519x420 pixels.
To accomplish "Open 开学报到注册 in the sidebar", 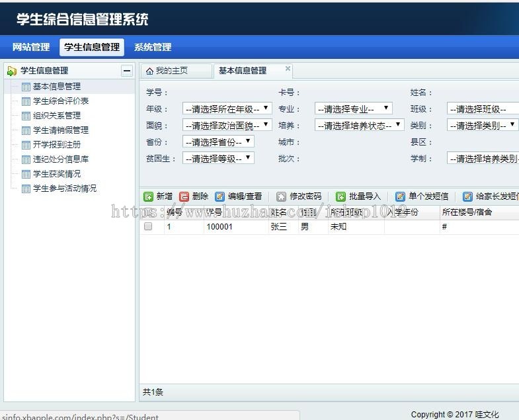I will click(57, 145).
